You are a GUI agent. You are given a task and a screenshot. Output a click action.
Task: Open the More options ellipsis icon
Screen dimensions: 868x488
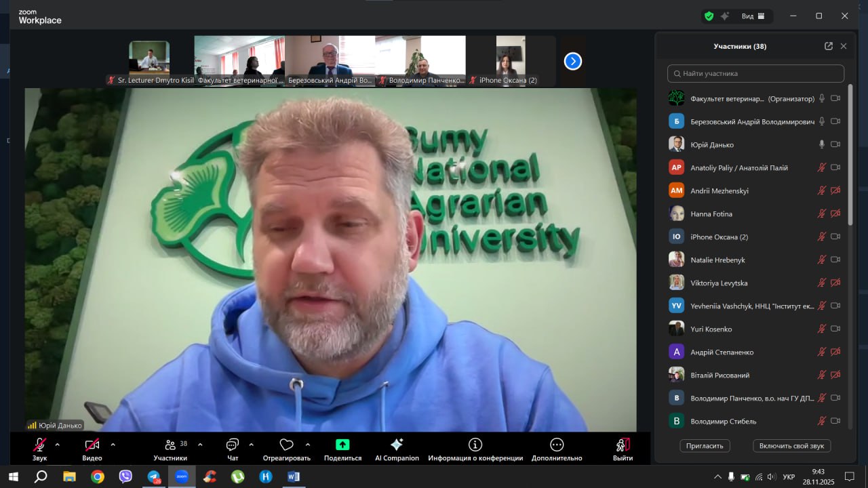tap(557, 445)
